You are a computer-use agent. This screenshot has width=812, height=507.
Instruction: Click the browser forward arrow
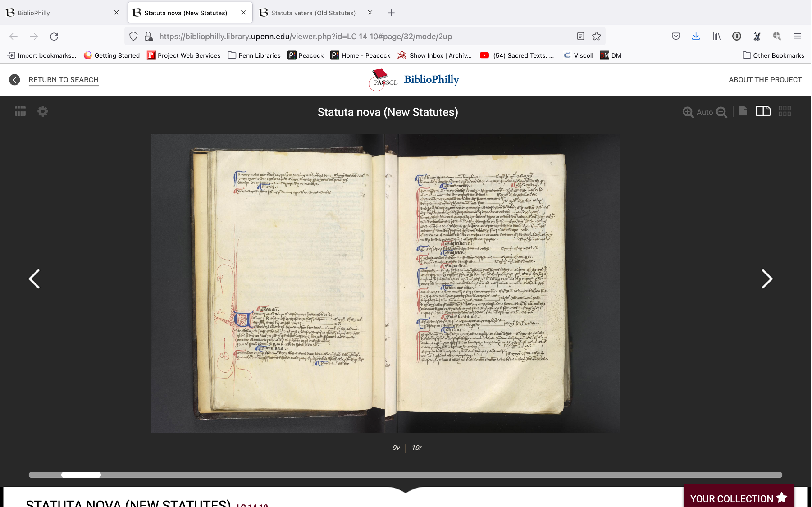click(x=34, y=37)
